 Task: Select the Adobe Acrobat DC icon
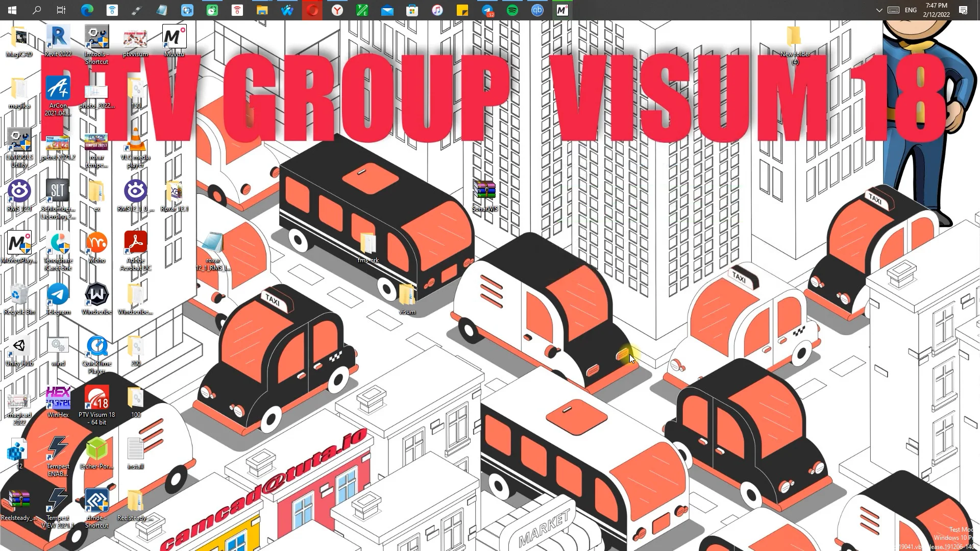[135, 251]
